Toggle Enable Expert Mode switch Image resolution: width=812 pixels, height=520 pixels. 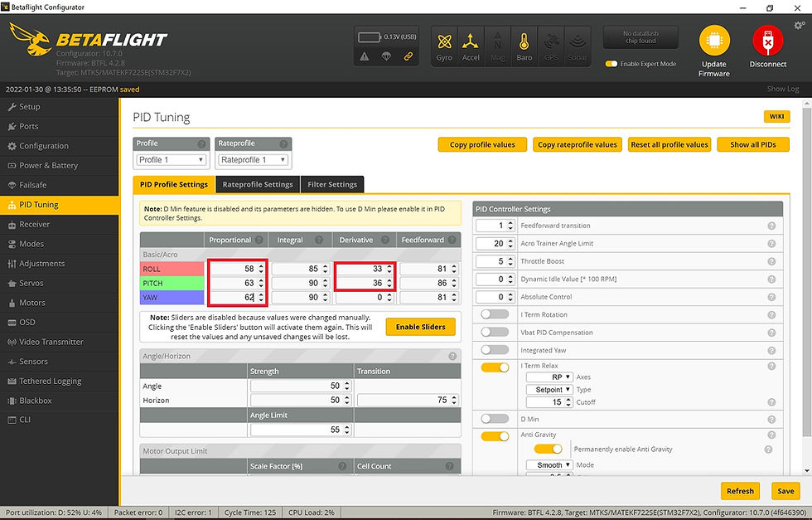click(x=611, y=64)
